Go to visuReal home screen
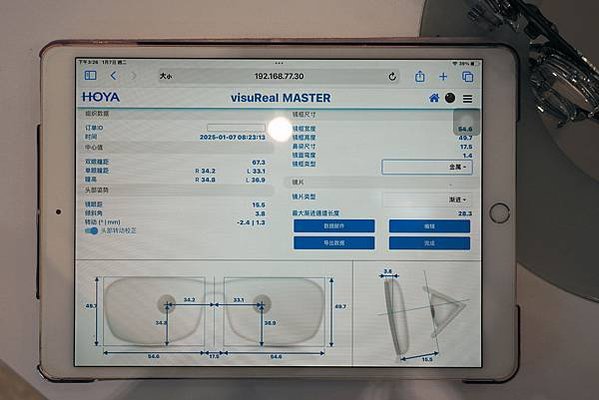 [x=434, y=98]
